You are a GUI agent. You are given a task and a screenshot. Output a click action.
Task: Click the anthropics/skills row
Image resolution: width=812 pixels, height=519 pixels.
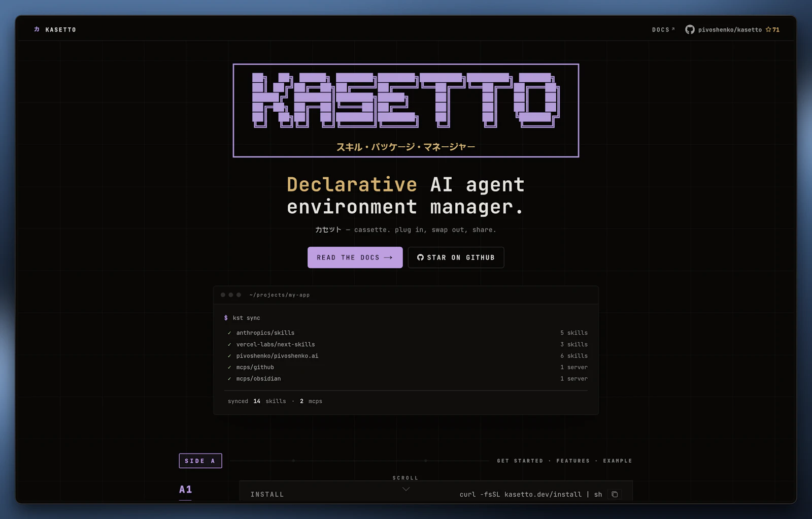pos(406,333)
